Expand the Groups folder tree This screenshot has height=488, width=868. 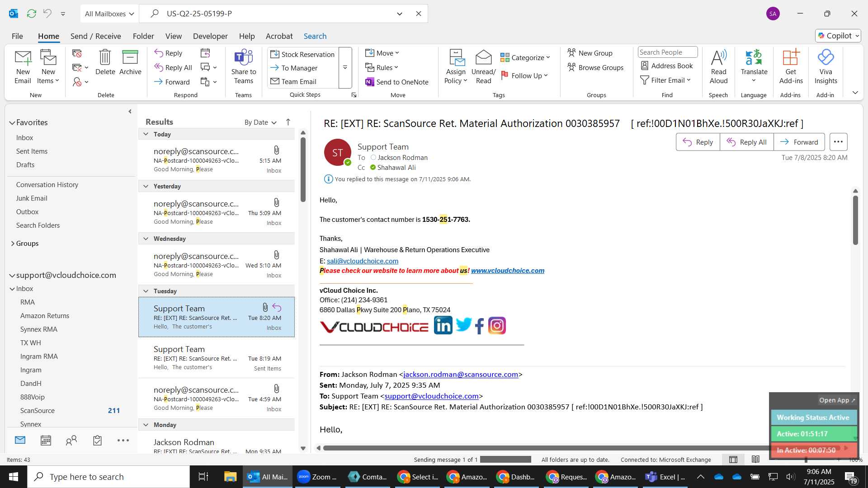pos(12,243)
